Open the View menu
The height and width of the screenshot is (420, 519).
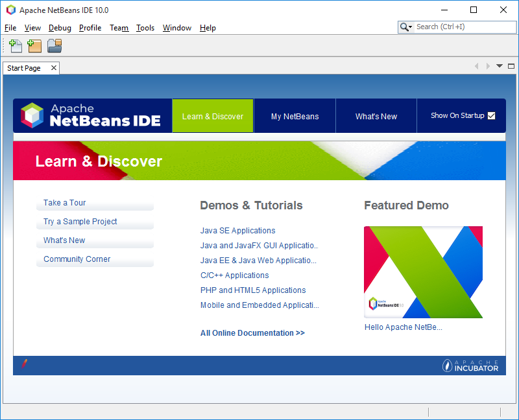(32, 28)
